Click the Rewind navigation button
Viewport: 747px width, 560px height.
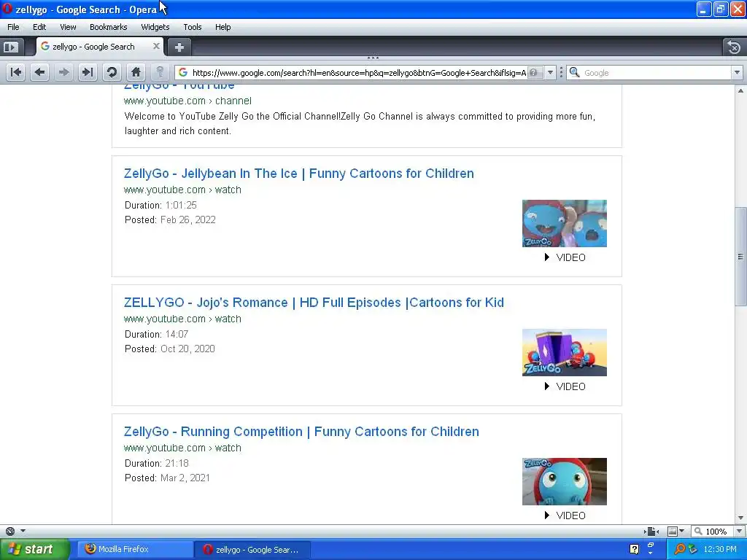[x=16, y=72]
